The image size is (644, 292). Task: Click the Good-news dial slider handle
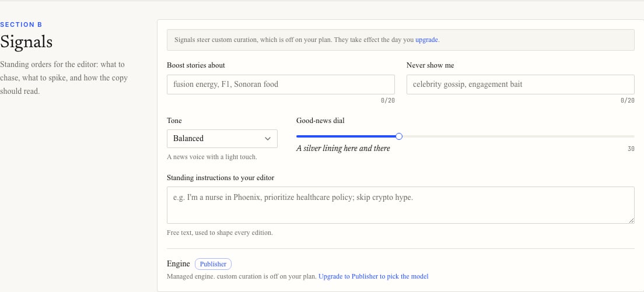pyautogui.click(x=398, y=136)
